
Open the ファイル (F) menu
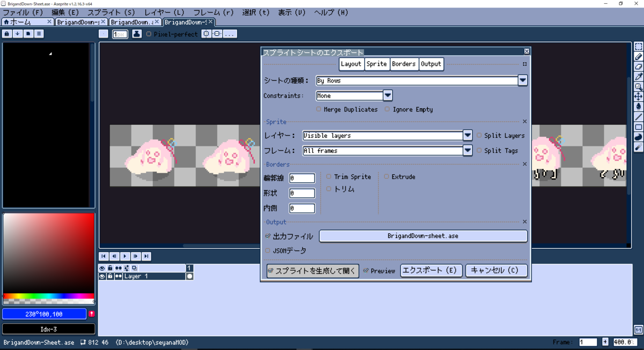click(x=23, y=12)
